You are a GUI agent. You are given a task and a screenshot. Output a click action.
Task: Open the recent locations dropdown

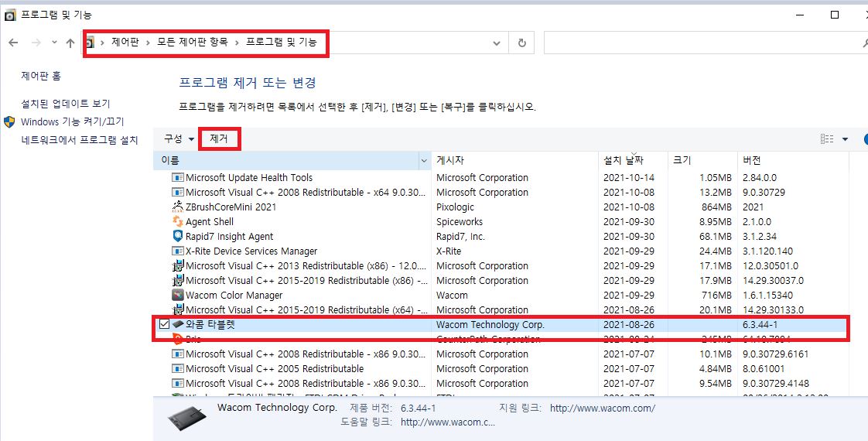tap(54, 43)
